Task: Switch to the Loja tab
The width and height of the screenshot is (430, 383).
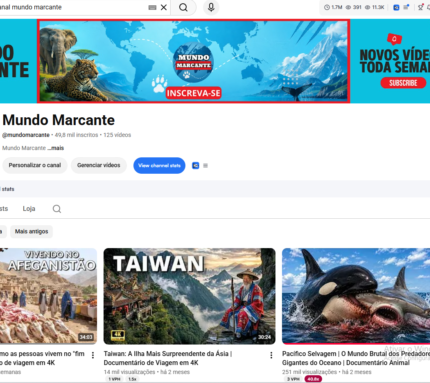Action: pyautogui.click(x=29, y=209)
